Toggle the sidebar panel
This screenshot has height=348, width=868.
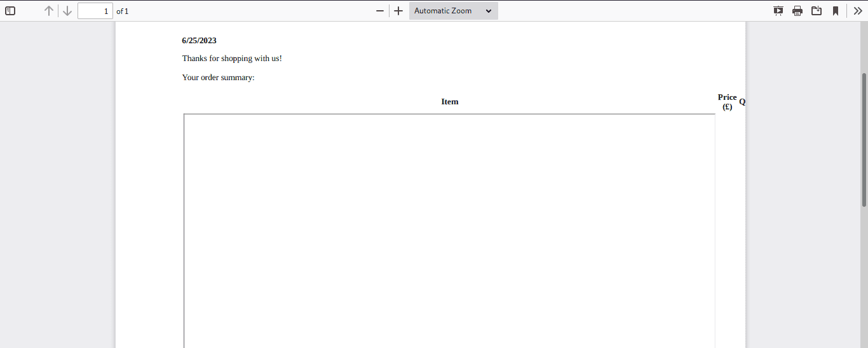coord(10,11)
